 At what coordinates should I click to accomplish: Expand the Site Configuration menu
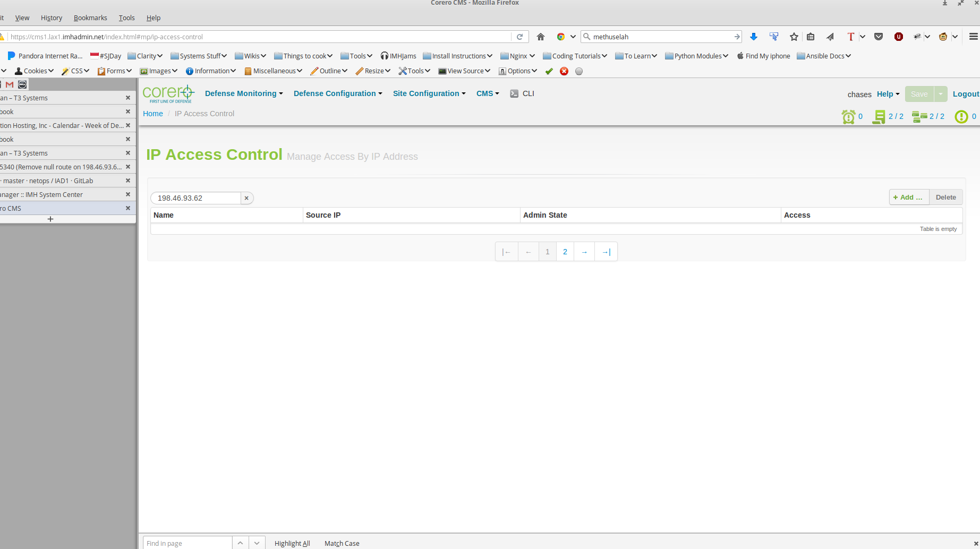point(429,93)
